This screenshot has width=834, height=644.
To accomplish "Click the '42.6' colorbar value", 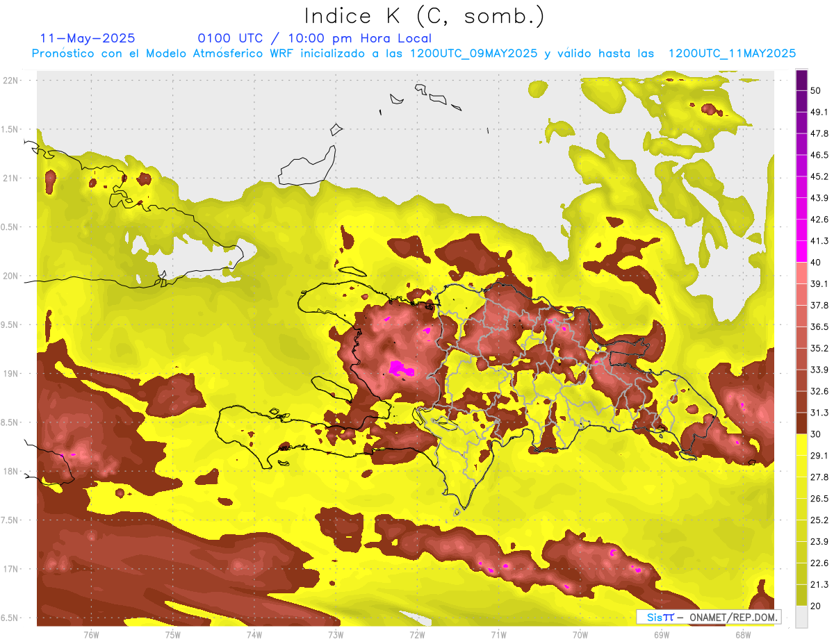I will pyautogui.click(x=819, y=220).
